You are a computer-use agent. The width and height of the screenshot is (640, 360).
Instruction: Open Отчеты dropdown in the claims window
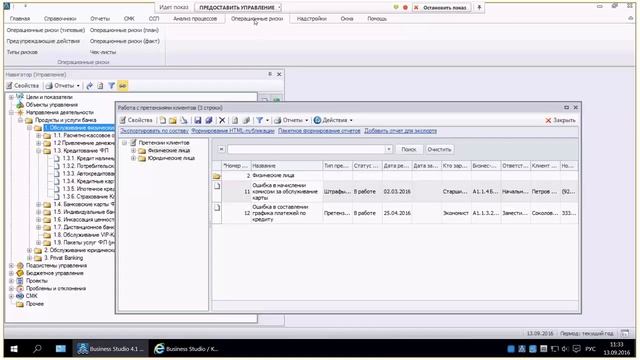(x=291, y=120)
